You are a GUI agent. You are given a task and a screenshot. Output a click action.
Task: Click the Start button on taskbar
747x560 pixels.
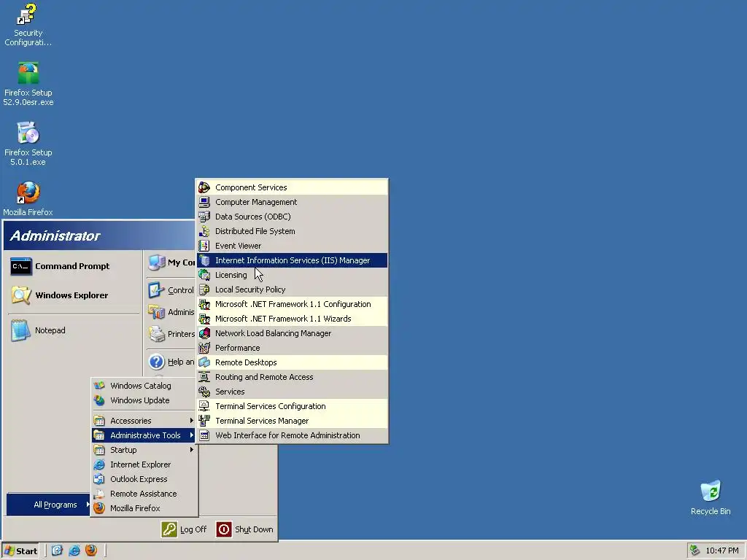coord(20,551)
